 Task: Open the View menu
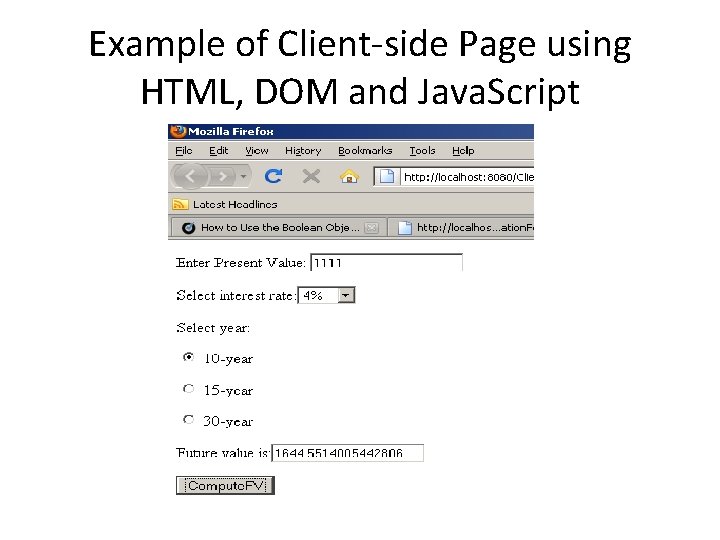point(257,151)
